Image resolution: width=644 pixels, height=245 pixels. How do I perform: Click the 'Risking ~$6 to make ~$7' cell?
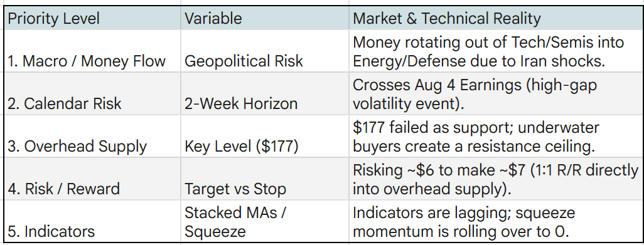(x=495, y=179)
